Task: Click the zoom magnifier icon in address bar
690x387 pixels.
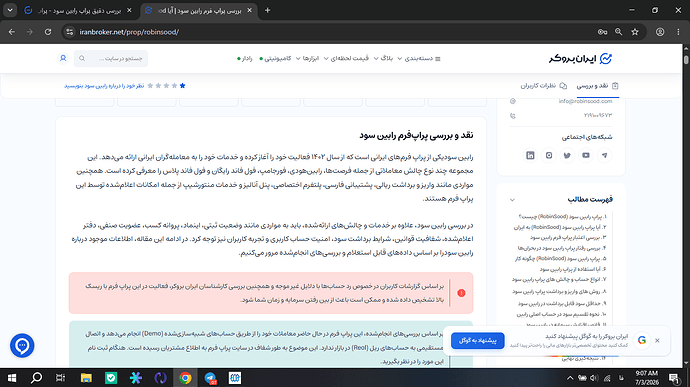Action: tap(618, 32)
